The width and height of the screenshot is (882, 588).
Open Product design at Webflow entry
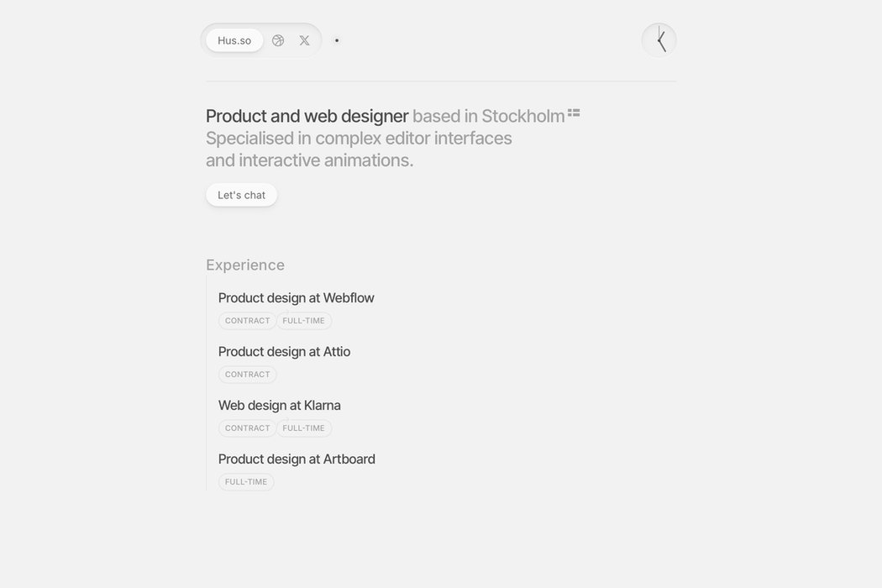click(296, 297)
